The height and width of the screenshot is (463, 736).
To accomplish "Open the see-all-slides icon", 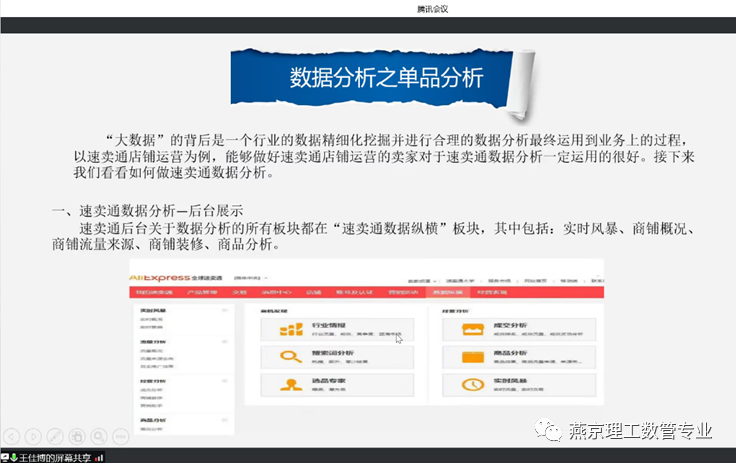I will (77, 436).
